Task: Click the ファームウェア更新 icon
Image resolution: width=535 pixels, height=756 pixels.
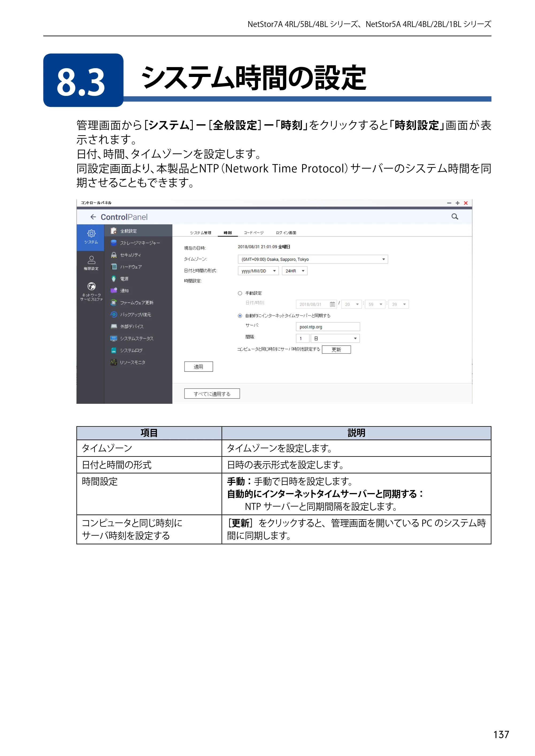Action: point(114,302)
